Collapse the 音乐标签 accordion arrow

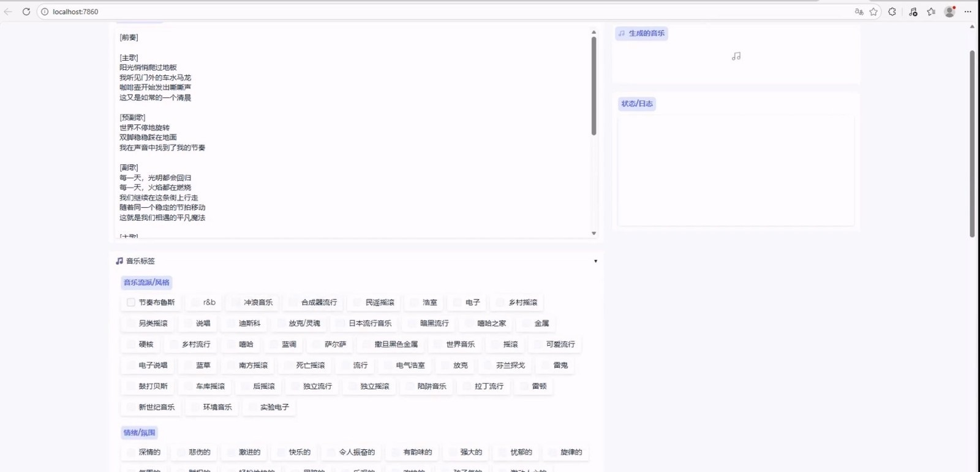click(595, 261)
